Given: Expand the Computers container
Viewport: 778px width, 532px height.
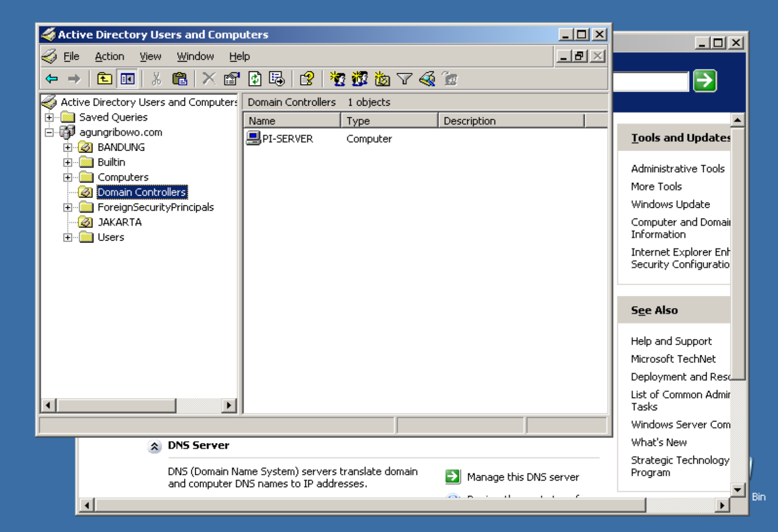Looking at the screenshot, I should (68, 177).
